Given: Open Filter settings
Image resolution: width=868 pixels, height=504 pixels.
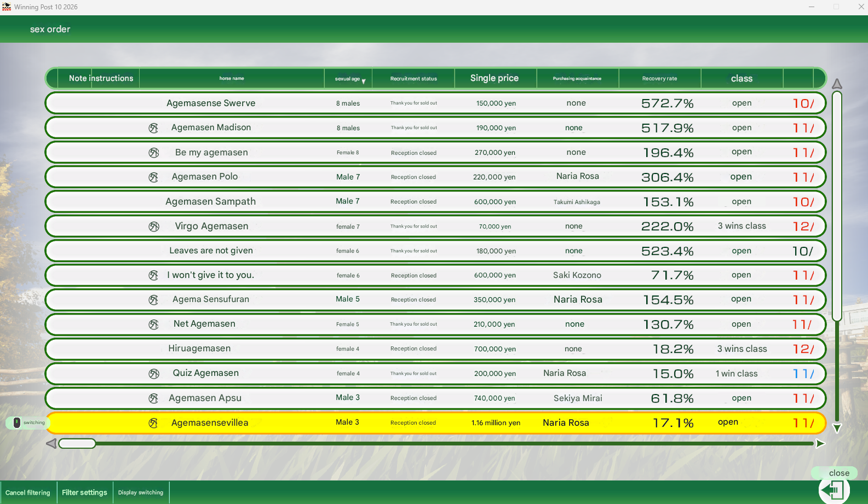Looking at the screenshot, I should [85, 493].
